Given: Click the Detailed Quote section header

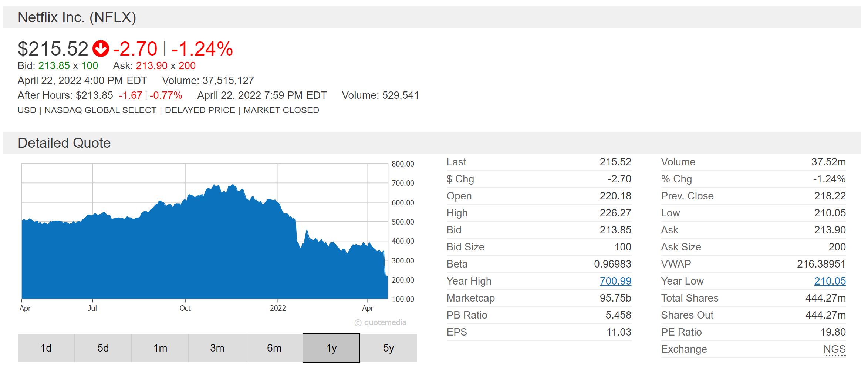Looking at the screenshot, I should click(64, 143).
